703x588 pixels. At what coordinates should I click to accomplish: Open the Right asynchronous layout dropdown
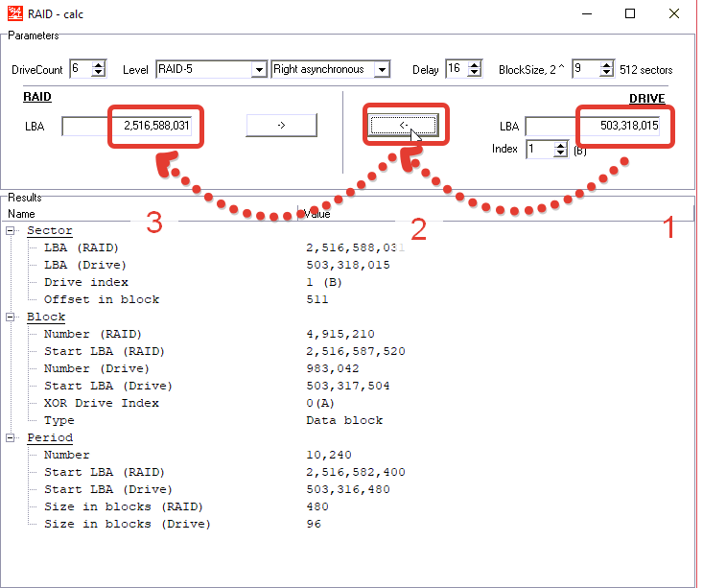(382, 69)
